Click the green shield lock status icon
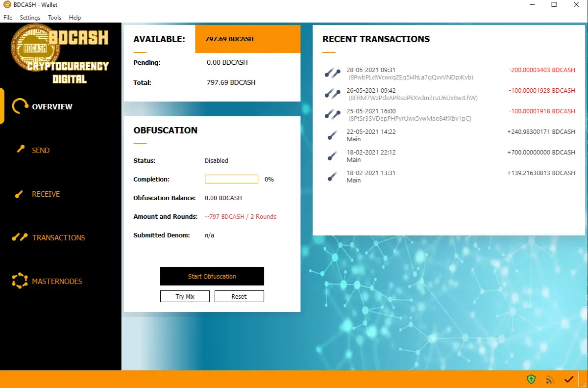The height and width of the screenshot is (388, 588). coord(531,379)
